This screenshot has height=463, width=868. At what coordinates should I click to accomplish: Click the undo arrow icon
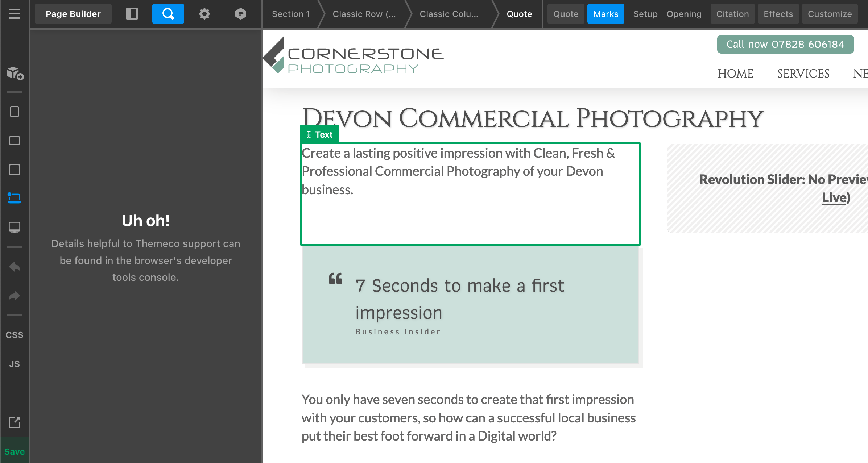click(x=15, y=267)
